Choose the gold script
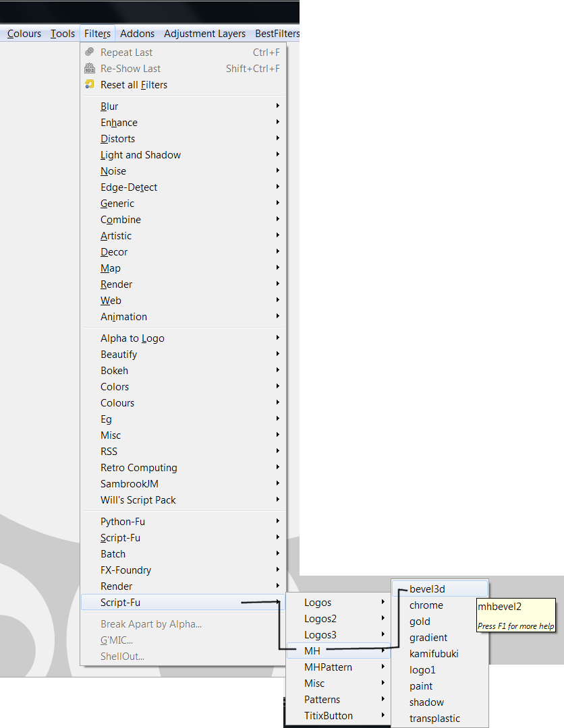Screen dimensions: 564x728 pos(440,621)
